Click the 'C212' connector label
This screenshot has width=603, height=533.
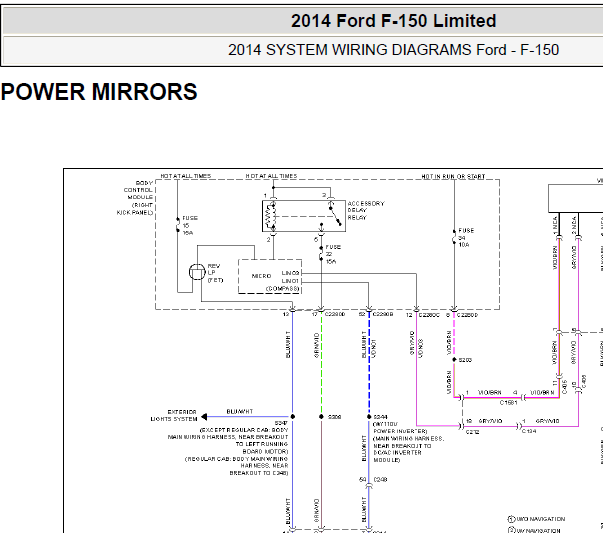[x=472, y=432]
